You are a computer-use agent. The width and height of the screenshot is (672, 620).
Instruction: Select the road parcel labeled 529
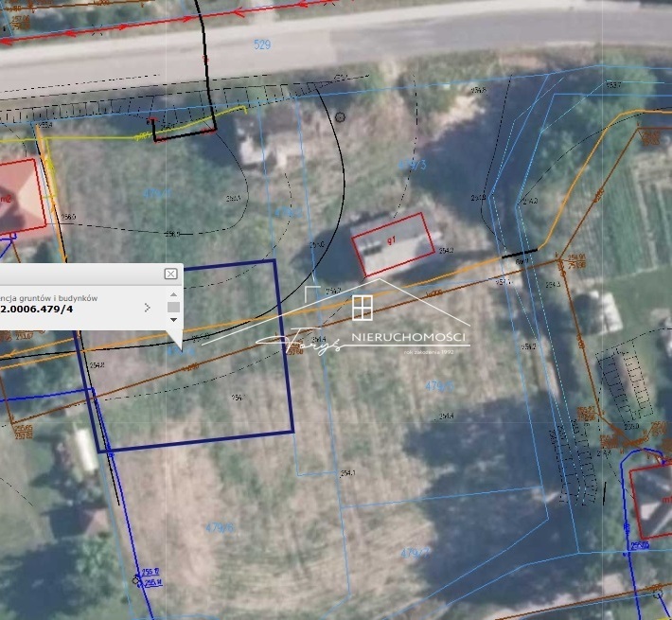coord(262,44)
